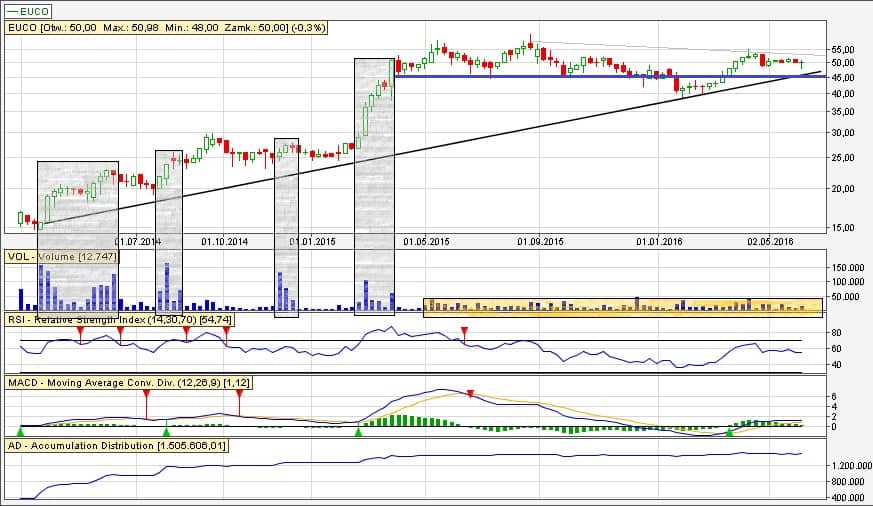The height and width of the screenshot is (506, 873).
Task: Select the RSI Relative Strength Index label
Action: click(120, 319)
